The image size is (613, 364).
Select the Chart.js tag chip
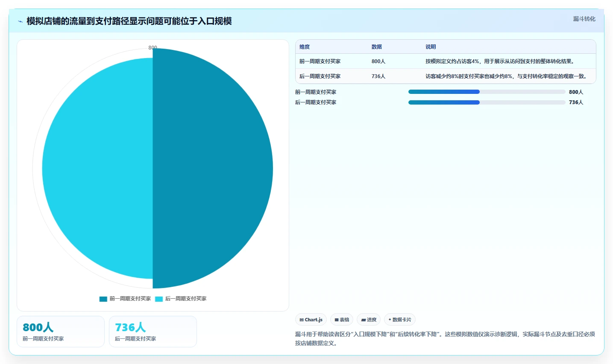(x=311, y=320)
